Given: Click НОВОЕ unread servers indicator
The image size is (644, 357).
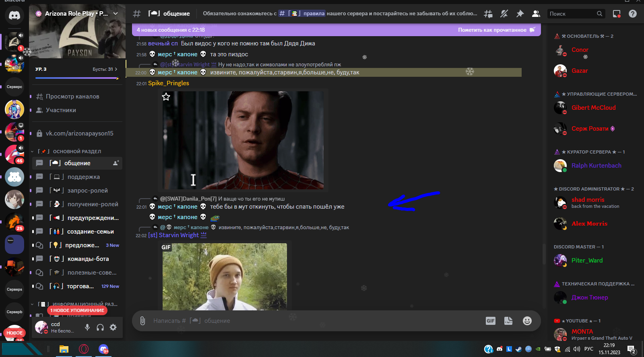Looking at the screenshot, I should coord(14,333).
